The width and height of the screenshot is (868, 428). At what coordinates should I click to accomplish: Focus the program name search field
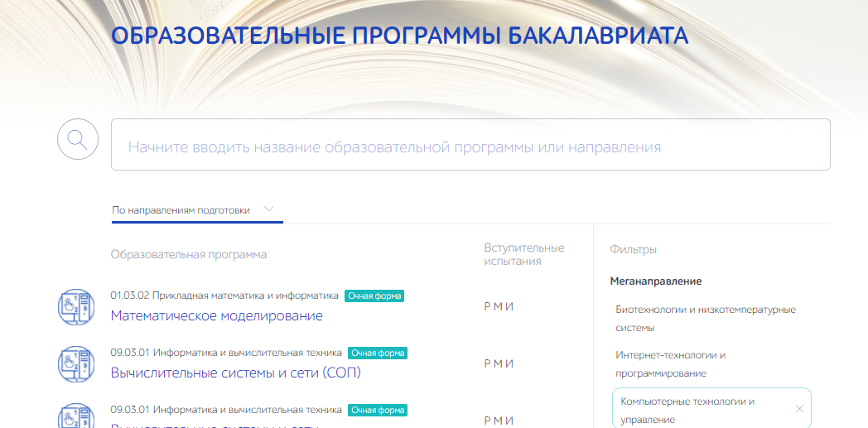[x=470, y=146]
